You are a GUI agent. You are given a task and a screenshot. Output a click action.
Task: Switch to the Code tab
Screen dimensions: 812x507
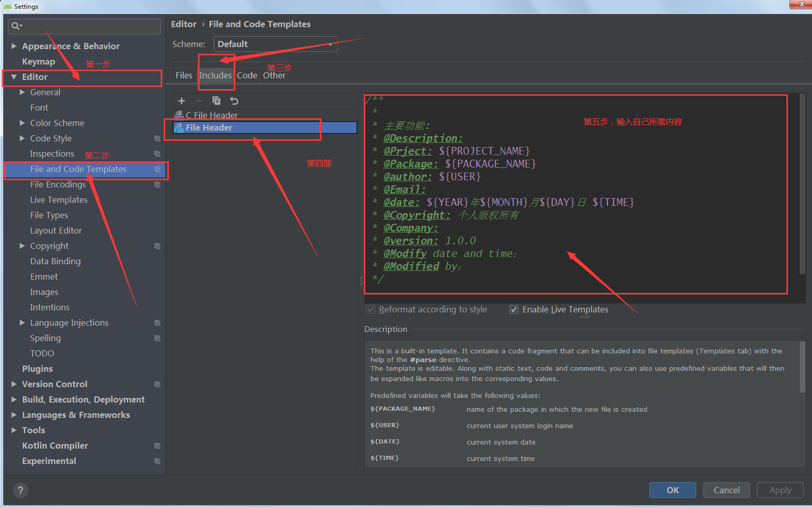(247, 75)
